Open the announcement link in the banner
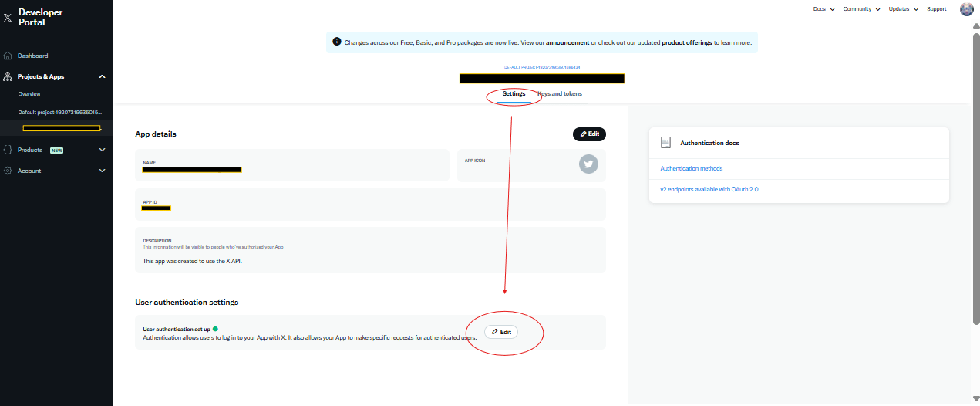This screenshot has height=406, width=980. tap(567, 42)
